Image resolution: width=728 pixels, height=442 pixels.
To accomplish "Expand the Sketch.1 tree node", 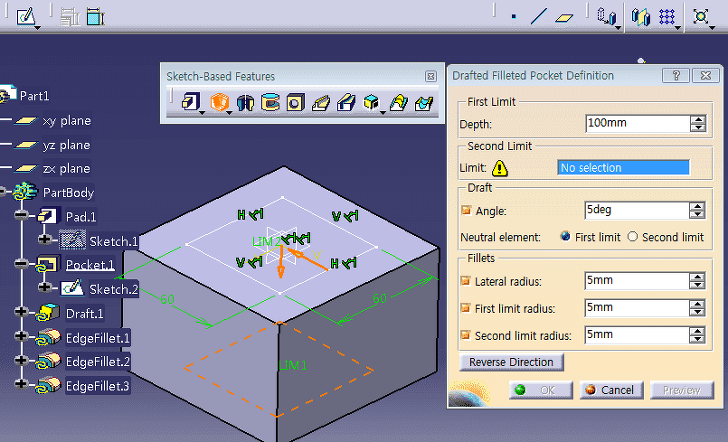I will 45,239.
